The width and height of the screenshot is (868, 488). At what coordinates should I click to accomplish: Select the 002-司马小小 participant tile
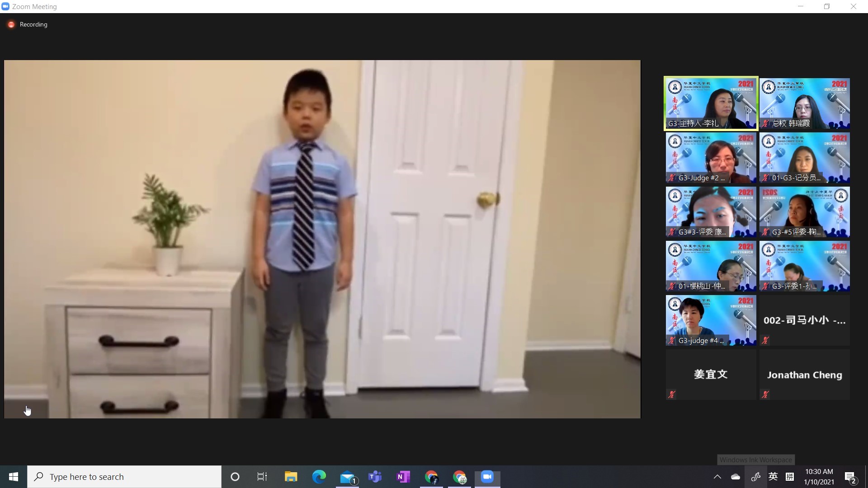[x=805, y=320]
